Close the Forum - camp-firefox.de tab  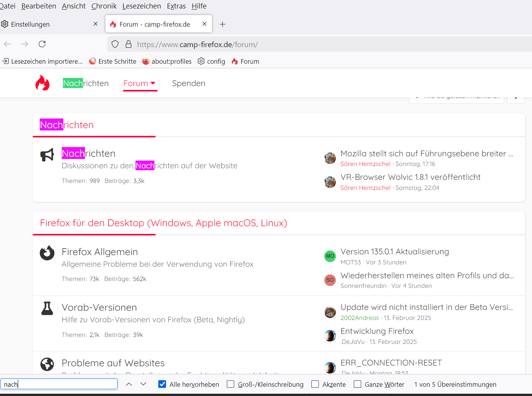[204, 24]
